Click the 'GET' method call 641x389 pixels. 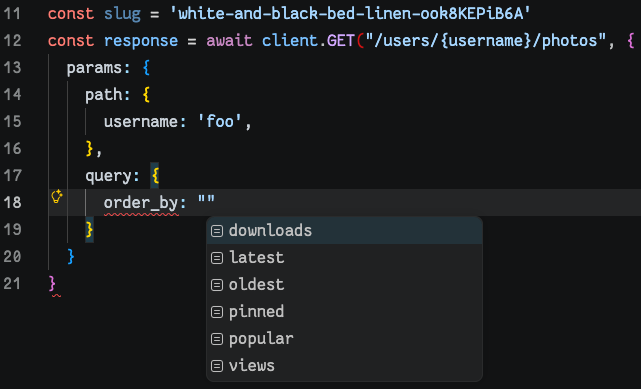point(341,41)
